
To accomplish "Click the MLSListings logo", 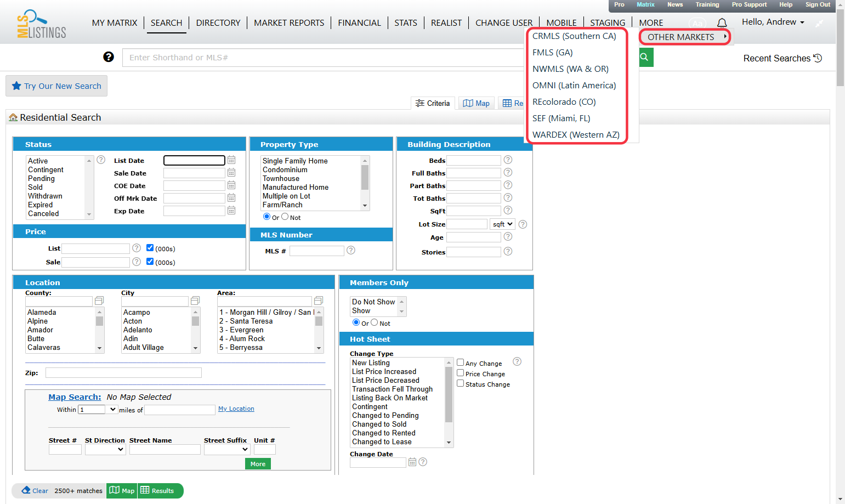I will 42,24.
